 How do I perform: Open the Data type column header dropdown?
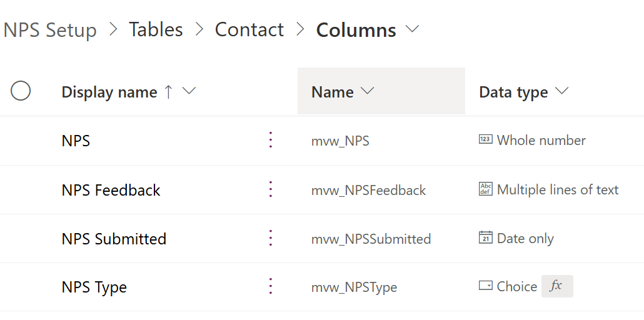561,91
